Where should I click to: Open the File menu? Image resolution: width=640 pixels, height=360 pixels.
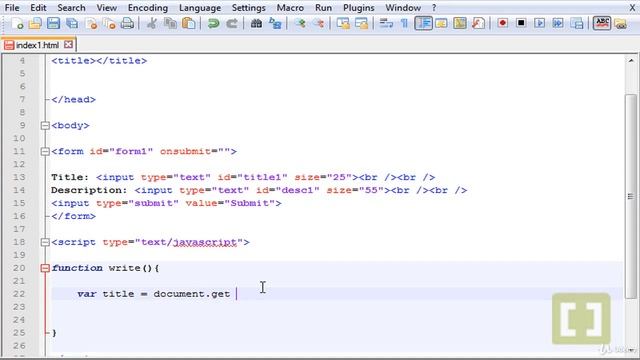12,8
